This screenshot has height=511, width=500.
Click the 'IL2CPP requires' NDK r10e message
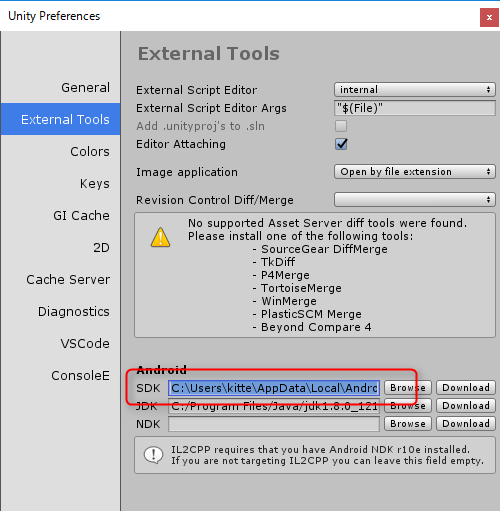pyautogui.click(x=327, y=455)
